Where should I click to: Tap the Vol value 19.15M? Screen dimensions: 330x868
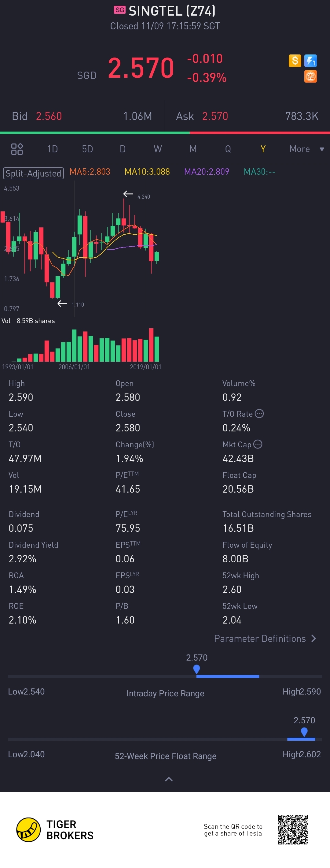coord(25,489)
